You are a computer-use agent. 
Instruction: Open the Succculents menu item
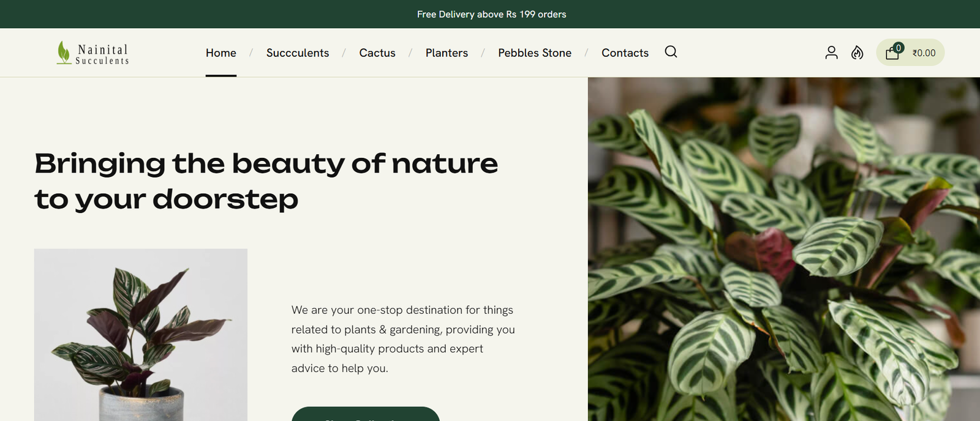298,53
